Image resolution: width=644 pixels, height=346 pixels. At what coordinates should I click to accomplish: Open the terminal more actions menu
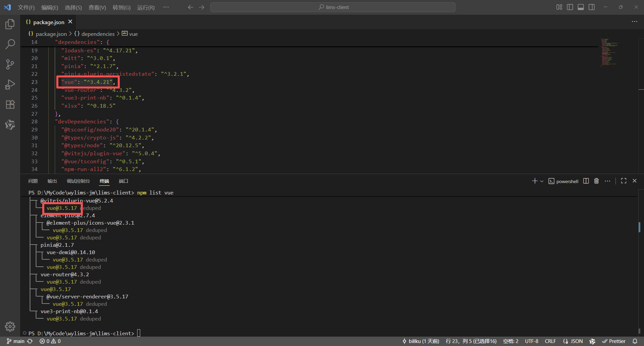(607, 181)
